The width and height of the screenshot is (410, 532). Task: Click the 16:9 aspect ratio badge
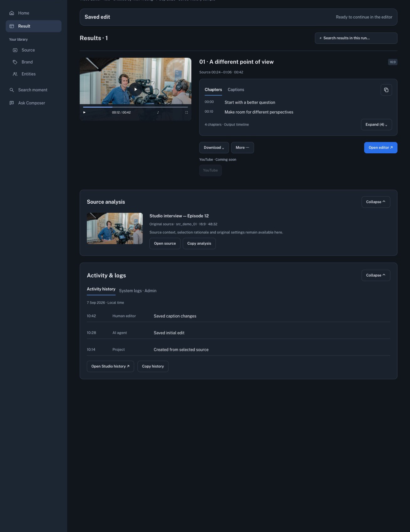[x=392, y=62]
